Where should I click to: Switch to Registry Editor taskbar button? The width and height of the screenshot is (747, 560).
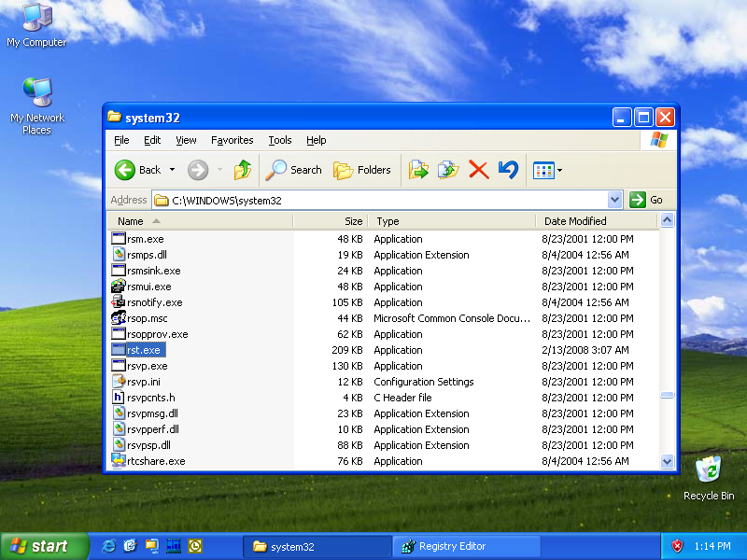(466, 546)
